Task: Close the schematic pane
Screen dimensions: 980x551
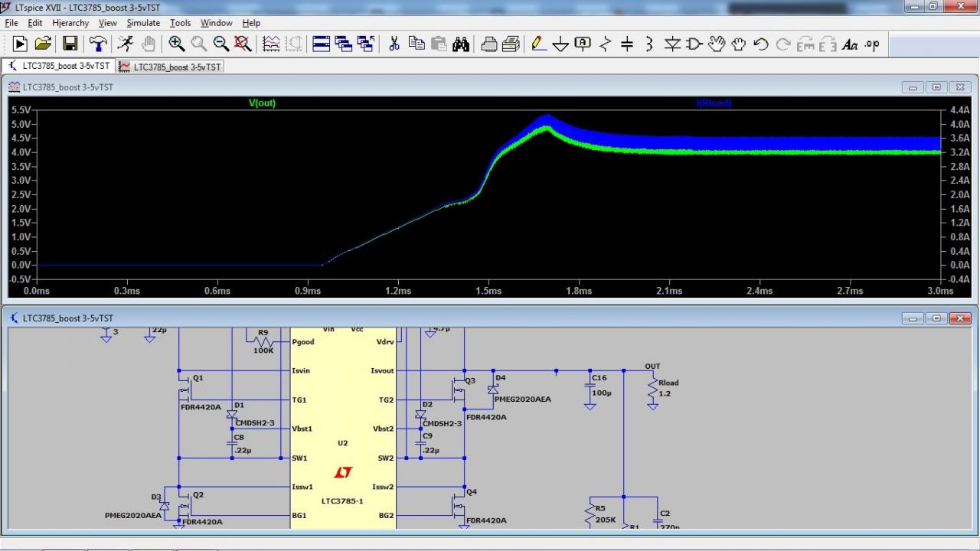Action: click(x=960, y=318)
